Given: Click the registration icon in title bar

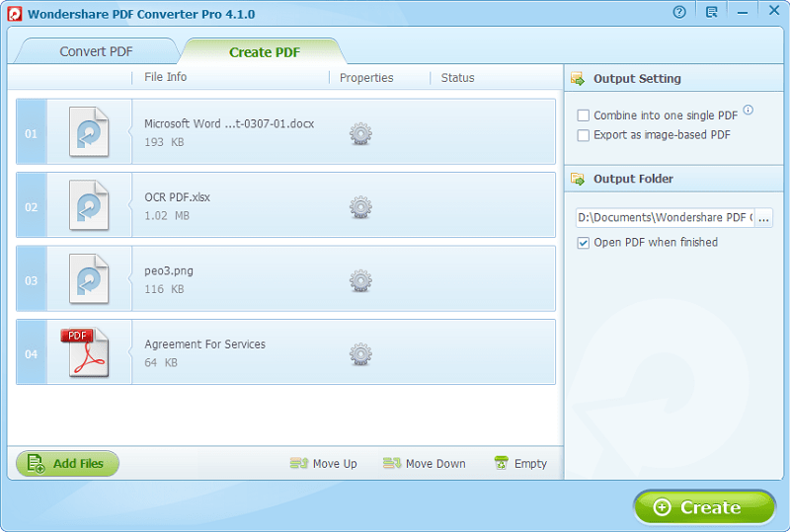Looking at the screenshot, I should pos(711,12).
